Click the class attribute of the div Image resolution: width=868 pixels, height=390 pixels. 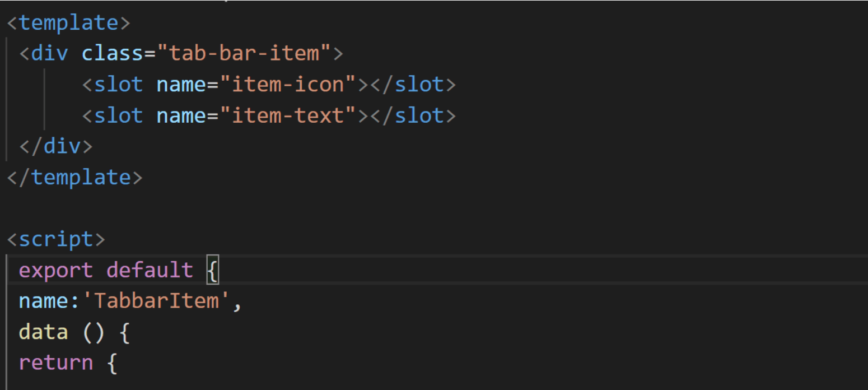click(112, 54)
